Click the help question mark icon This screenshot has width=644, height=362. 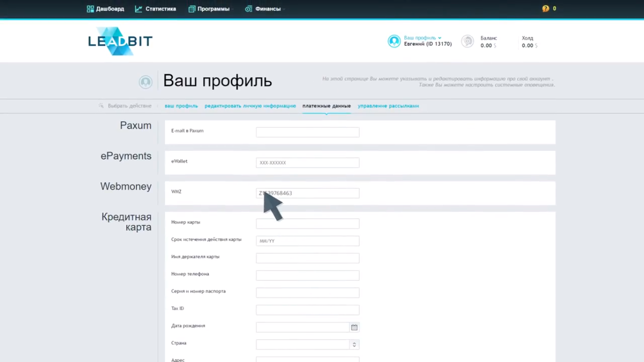pos(545,8)
